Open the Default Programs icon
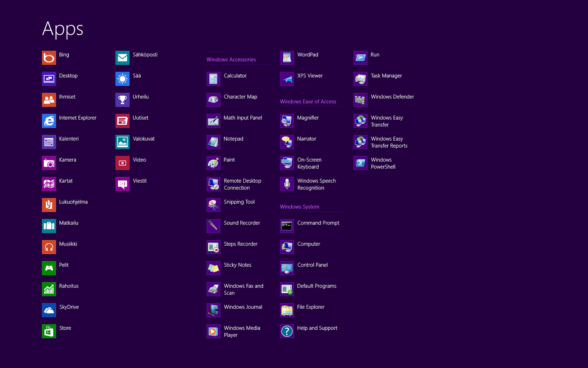The width and height of the screenshot is (588, 368). click(x=287, y=289)
